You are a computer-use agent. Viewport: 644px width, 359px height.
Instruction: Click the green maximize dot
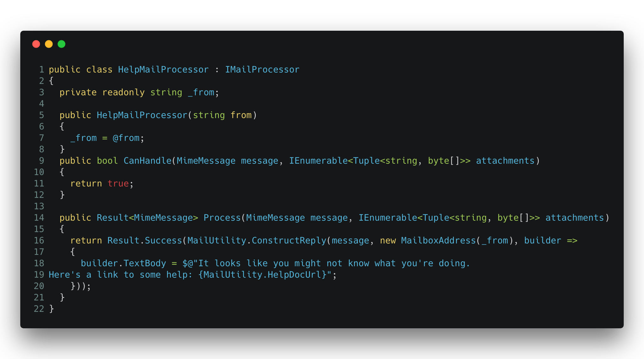(61, 44)
